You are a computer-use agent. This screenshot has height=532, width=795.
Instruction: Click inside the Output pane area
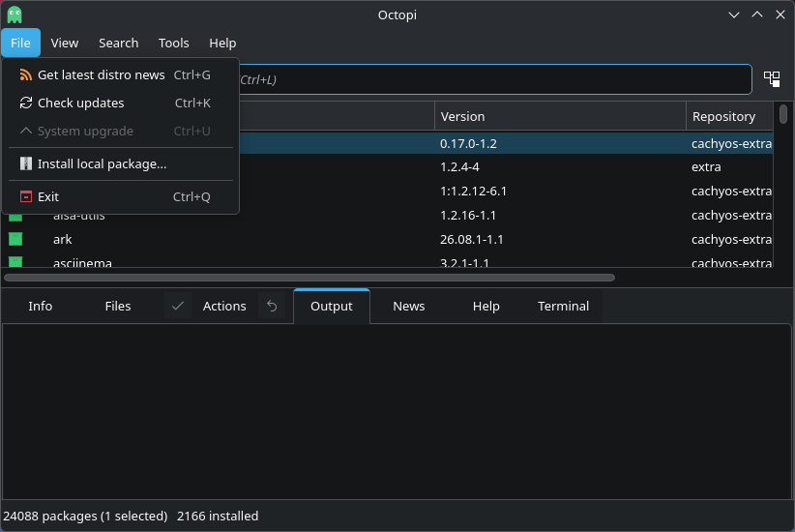tap(397, 411)
